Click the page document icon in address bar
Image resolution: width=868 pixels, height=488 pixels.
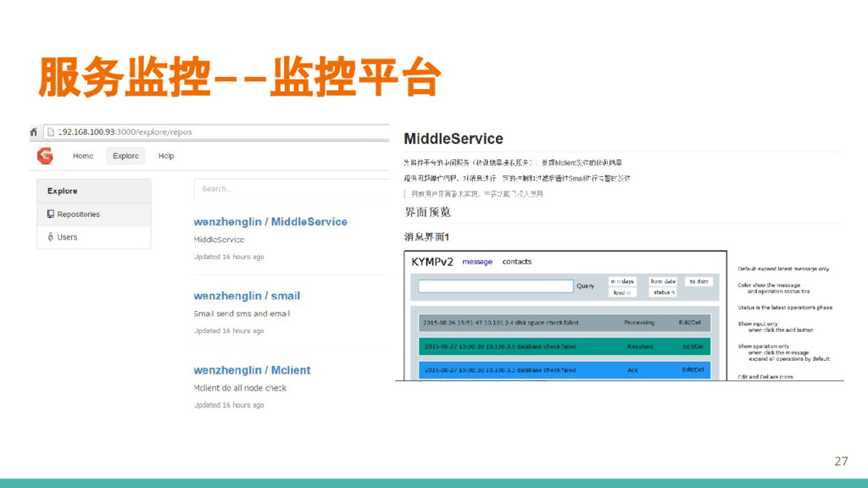[x=51, y=131]
